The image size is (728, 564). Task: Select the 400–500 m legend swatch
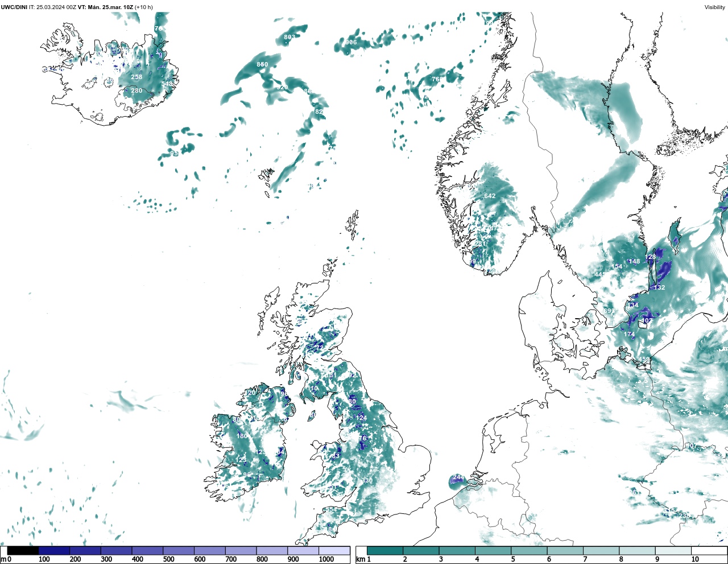pos(147,550)
